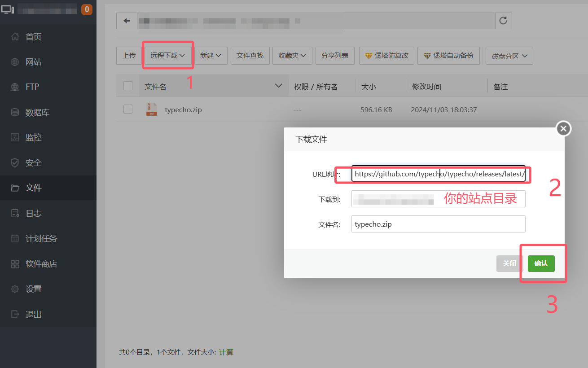588x368 pixels.
Task: Click the home icon beside 首页
Action: (x=15, y=37)
